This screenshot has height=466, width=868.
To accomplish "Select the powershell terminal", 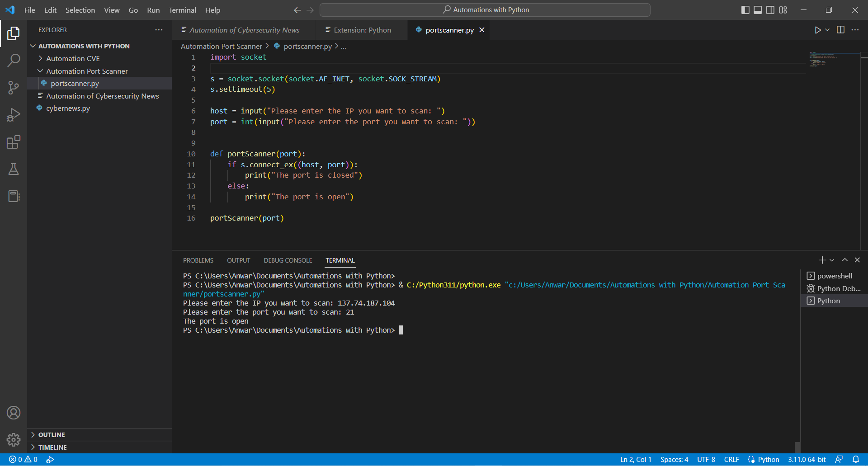I will (835, 276).
